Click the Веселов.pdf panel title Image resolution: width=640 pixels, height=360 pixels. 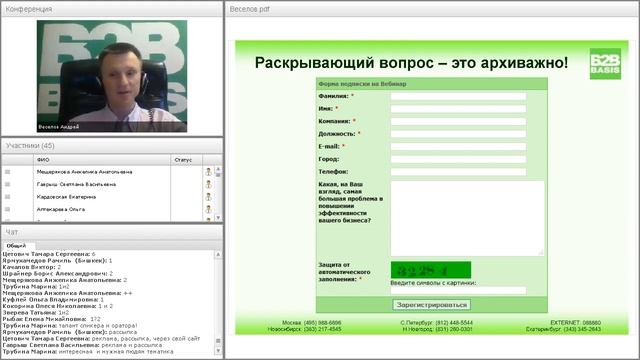coord(249,9)
